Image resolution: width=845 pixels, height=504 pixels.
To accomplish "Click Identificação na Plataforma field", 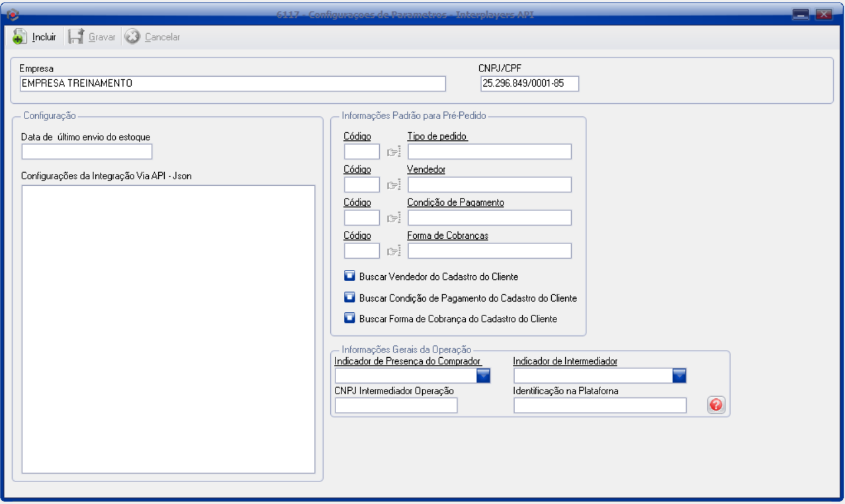I will point(600,405).
